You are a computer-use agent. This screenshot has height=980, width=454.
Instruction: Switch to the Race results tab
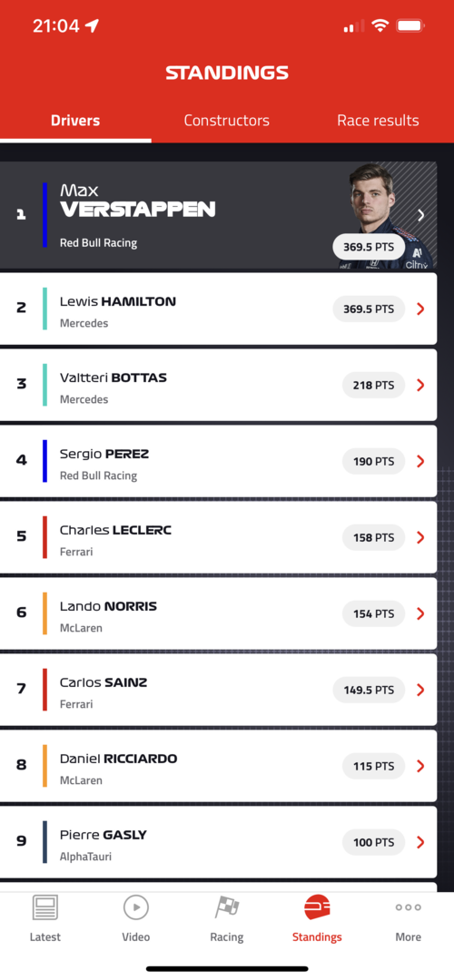click(x=378, y=120)
